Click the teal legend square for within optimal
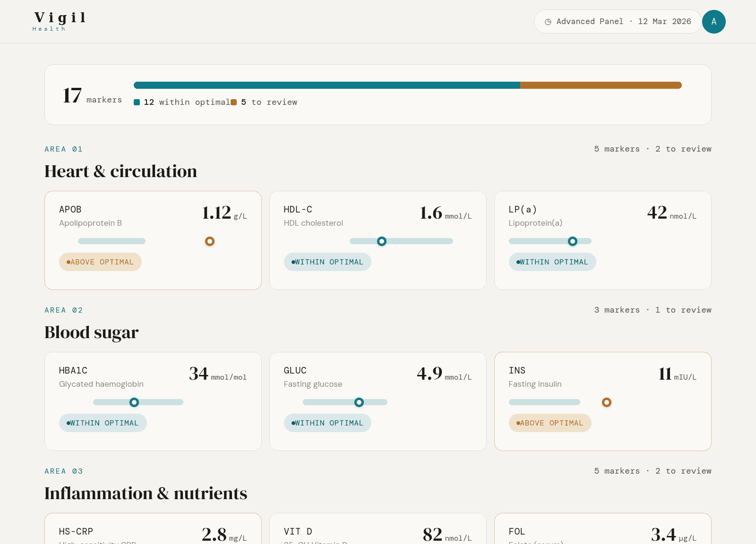Image resolution: width=756 pixels, height=544 pixels. [x=137, y=102]
